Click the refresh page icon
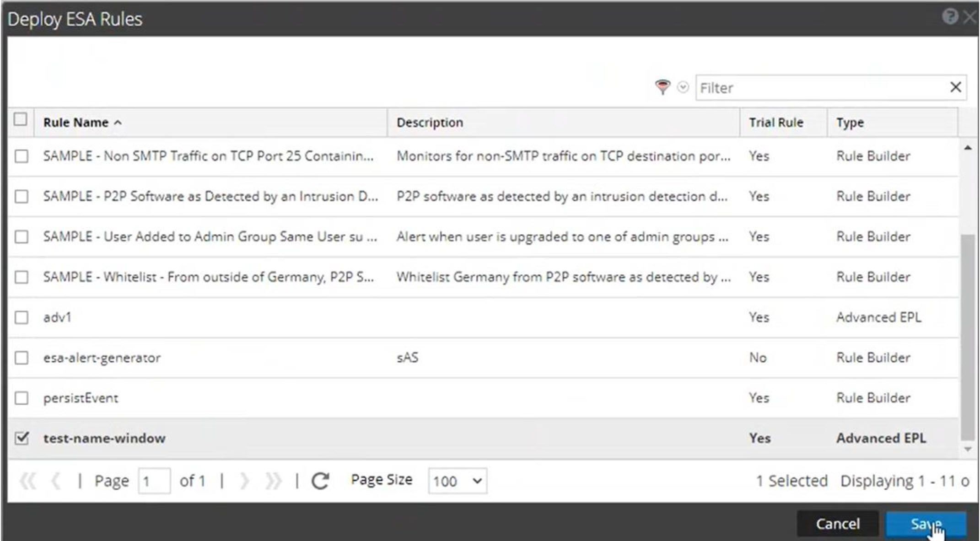The width and height of the screenshot is (980, 541). point(320,481)
